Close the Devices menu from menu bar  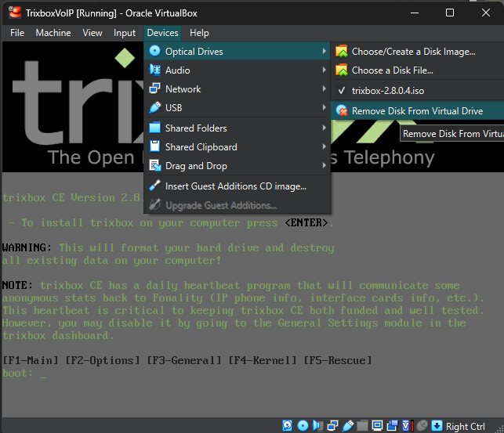162,33
